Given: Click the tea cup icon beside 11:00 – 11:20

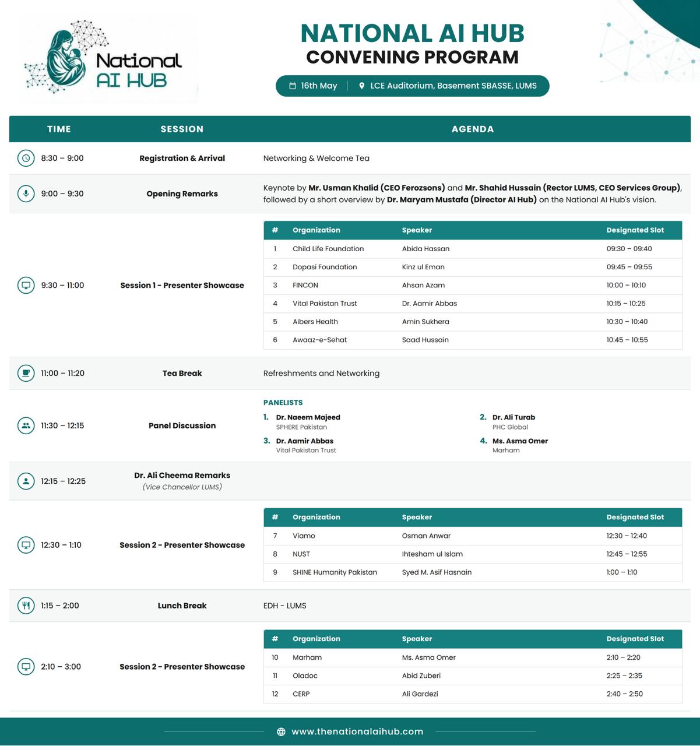Looking at the screenshot, I should coord(26,373).
